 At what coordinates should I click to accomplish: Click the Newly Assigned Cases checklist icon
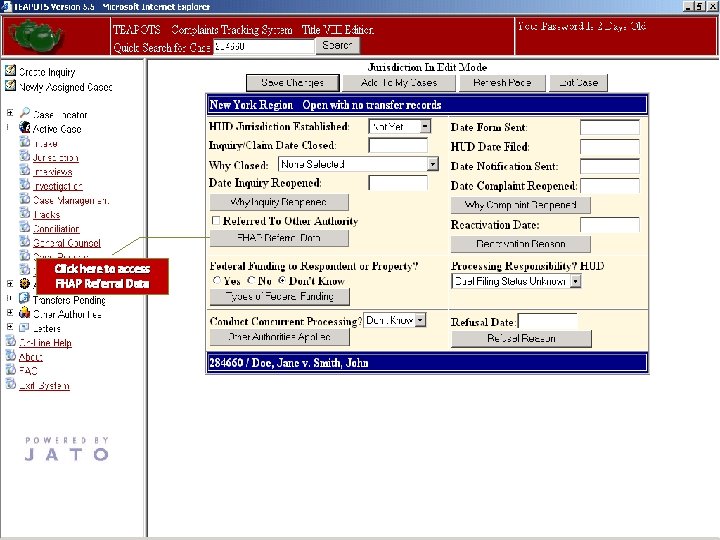[x=10, y=85]
